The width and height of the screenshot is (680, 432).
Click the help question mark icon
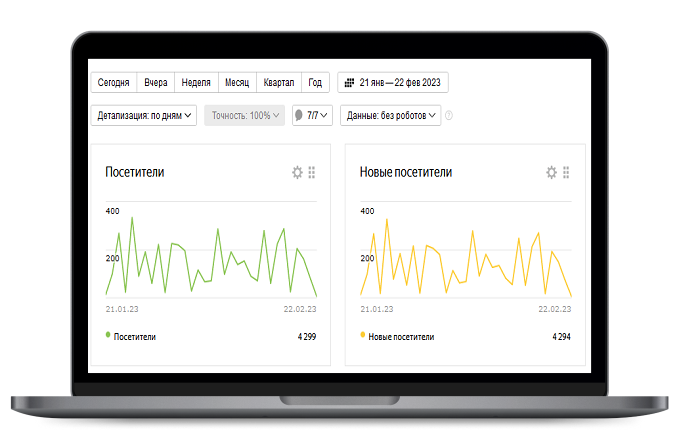click(x=449, y=115)
